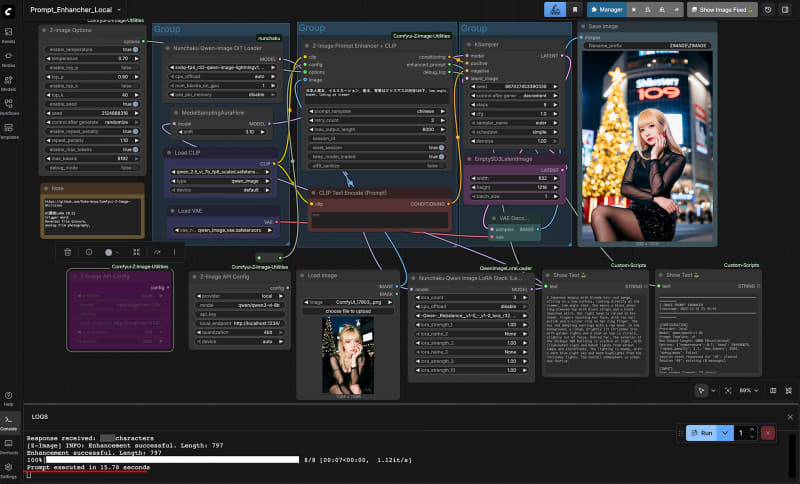Toggle enable_temperature switch
Viewport: 800px width, 484px height.
(x=136, y=49)
